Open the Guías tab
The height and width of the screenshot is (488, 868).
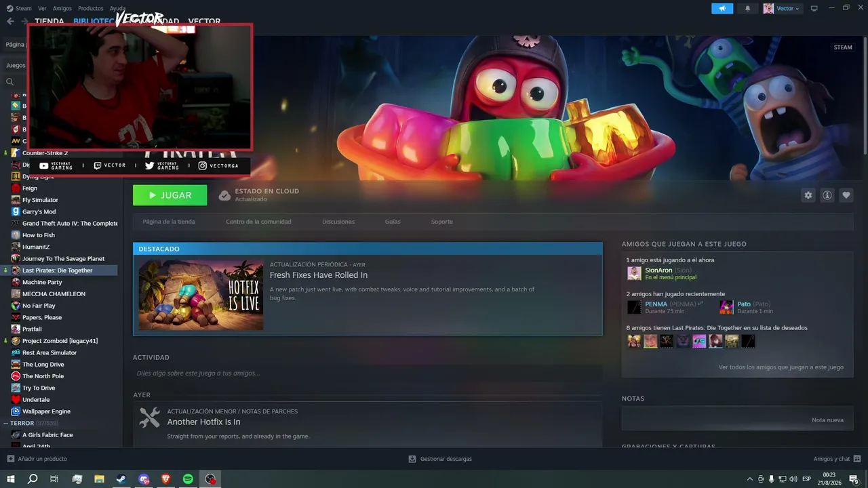coord(393,222)
